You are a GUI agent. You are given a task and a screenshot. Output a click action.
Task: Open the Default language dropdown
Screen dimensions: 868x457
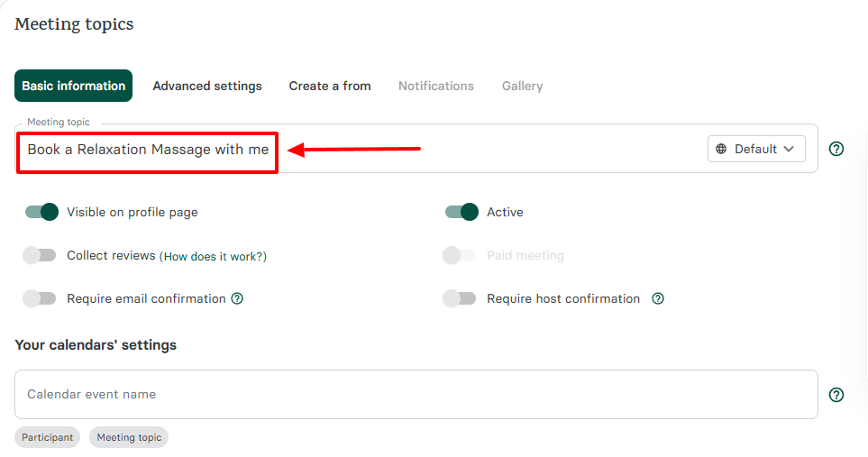(x=755, y=150)
